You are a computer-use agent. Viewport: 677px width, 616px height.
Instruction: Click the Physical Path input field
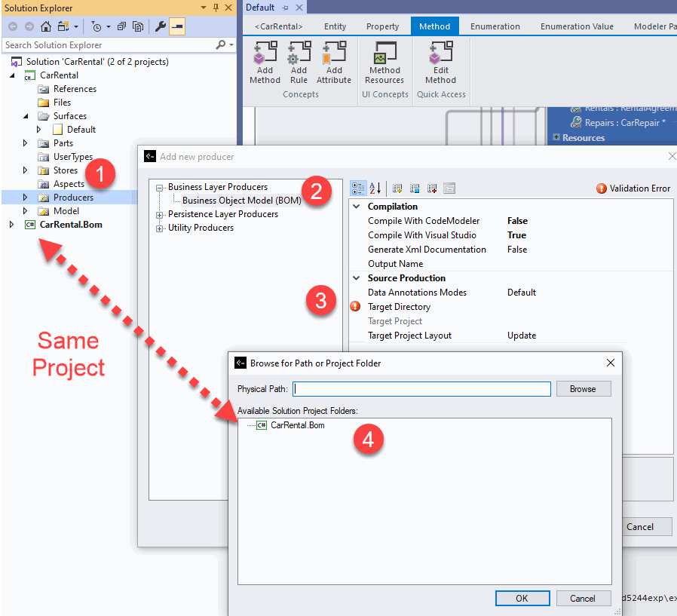click(x=422, y=389)
